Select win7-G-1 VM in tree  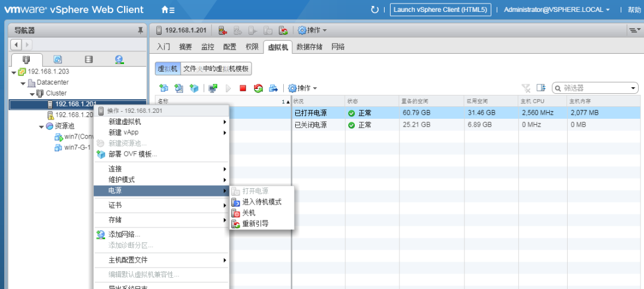pos(77,147)
